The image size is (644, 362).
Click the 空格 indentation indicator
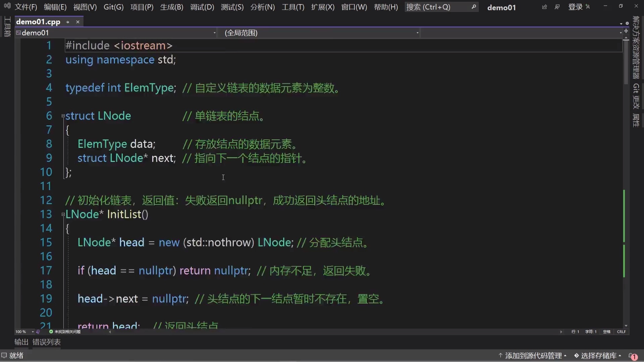pyautogui.click(x=606, y=332)
